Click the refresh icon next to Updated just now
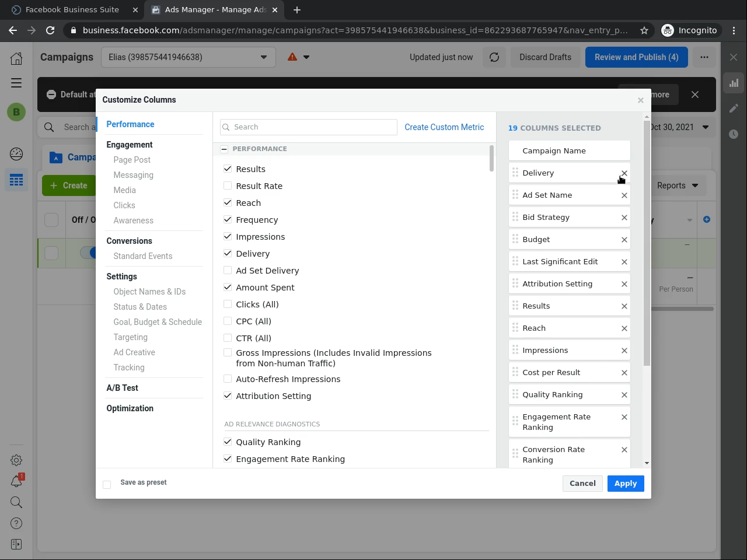This screenshot has width=747, height=560. click(x=494, y=57)
